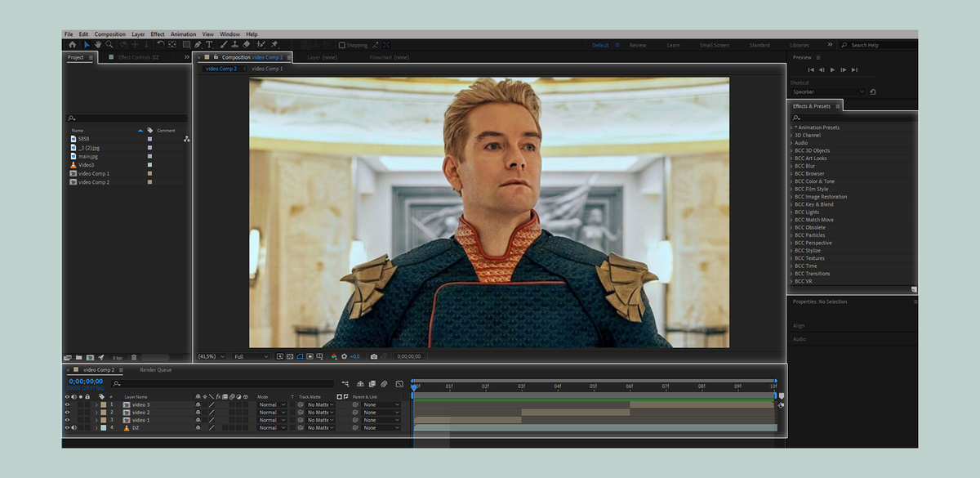Viewport: 980px width, 478px height.
Task: Select the Type text tool
Action: point(209,44)
